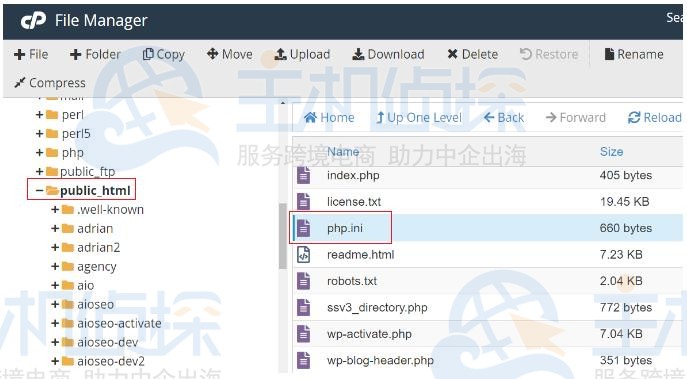Click the cPanel logo icon
The width and height of the screenshot is (687, 379).
[x=33, y=21]
